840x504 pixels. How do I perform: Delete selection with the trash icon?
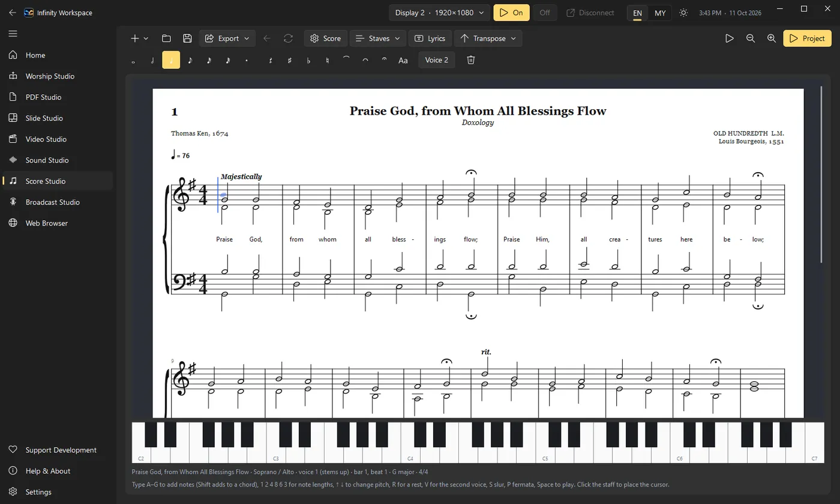pos(471,60)
